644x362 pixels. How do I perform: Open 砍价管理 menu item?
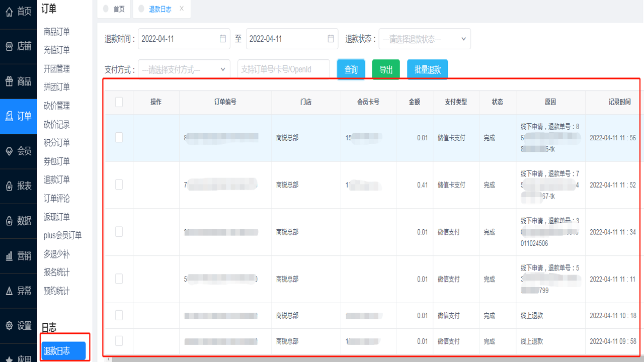click(x=57, y=106)
